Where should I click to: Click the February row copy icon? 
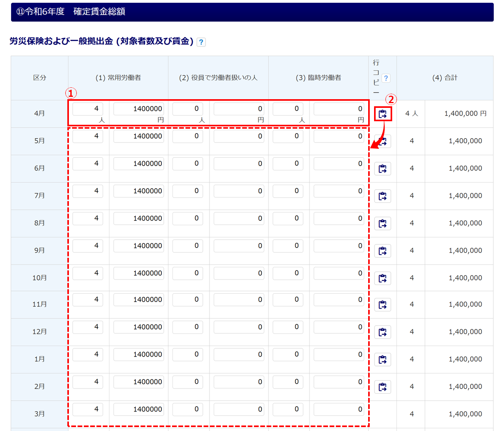[x=382, y=387]
